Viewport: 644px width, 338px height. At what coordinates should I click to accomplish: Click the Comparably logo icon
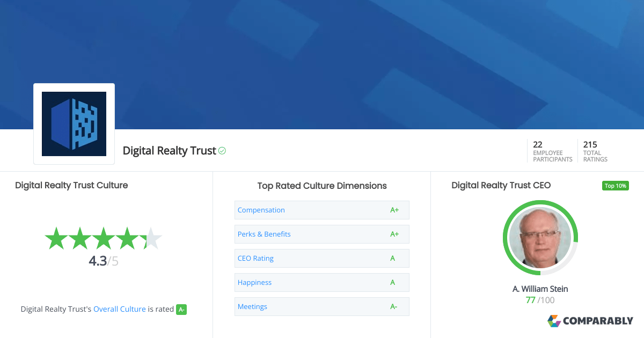point(554,321)
